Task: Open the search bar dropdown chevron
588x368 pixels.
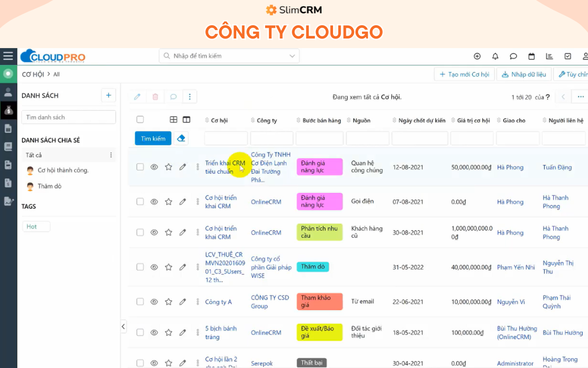Action: (292, 56)
